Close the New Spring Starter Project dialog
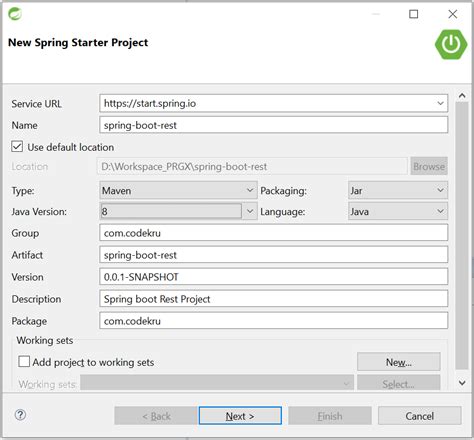Viewport: 474px width, 440px height. (x=452, y=14)
